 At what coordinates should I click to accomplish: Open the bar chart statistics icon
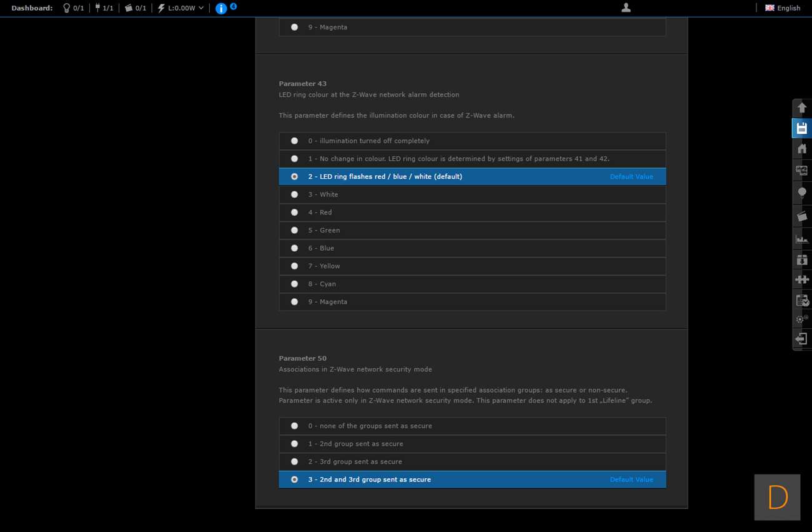pyautogui.click(x=802, y=239)
